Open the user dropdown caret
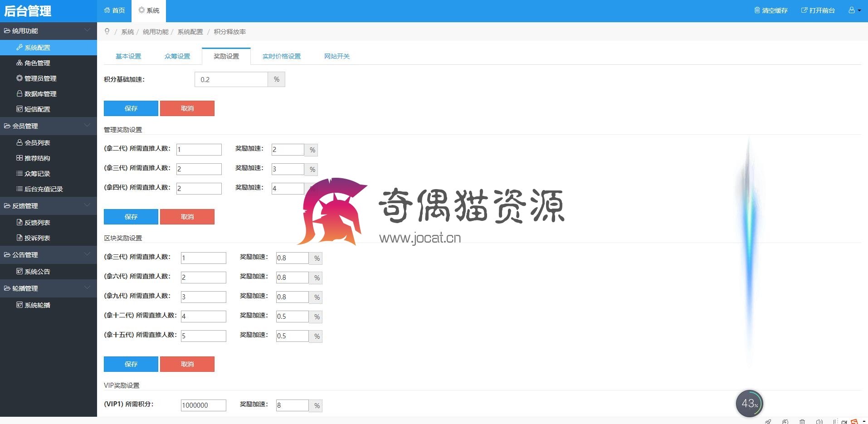The image size is (868, 424). tap(859, 10)
